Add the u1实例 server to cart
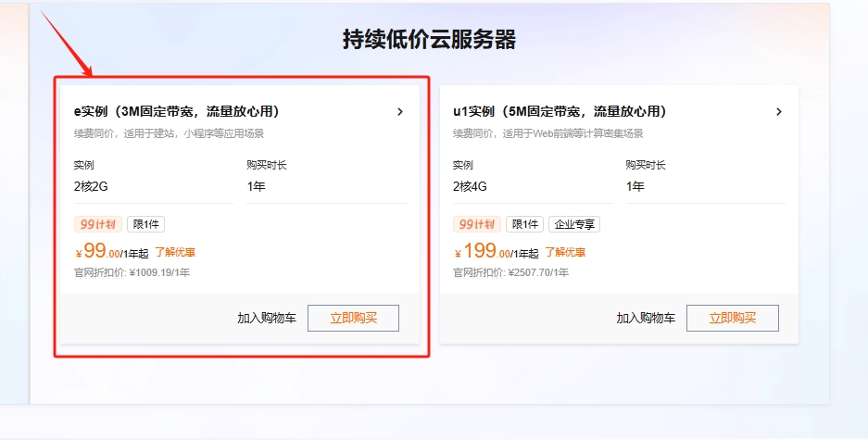 (646, 319)
